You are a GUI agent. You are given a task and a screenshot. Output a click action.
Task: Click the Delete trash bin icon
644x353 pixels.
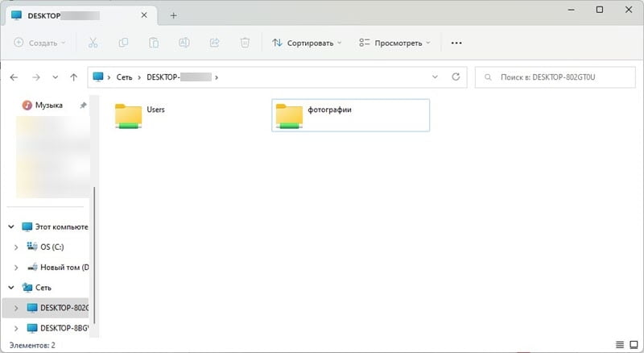[x=246, y=43]
